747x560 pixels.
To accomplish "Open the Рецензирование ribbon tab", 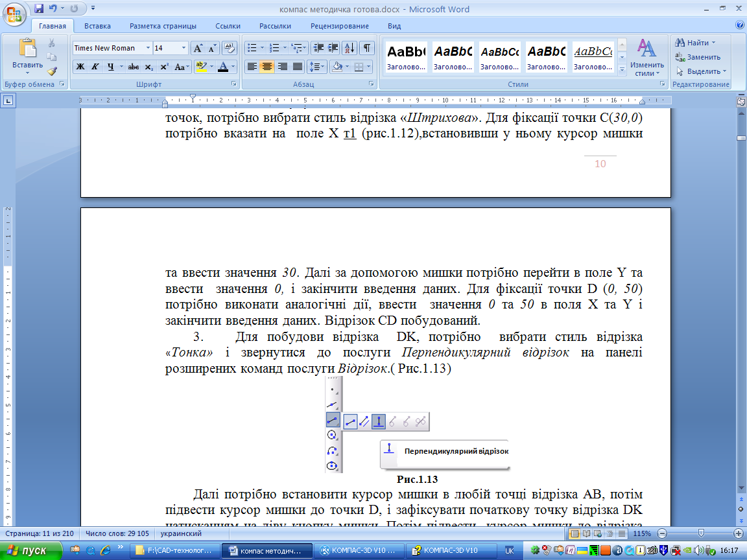I will (x=339, y=26).
